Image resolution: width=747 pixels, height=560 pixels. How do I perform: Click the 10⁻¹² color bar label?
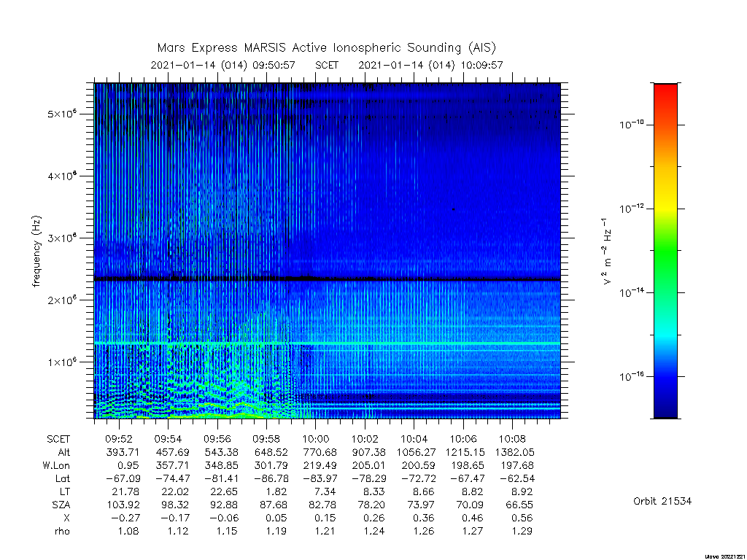pyautogui.click(x=631, y=209)
